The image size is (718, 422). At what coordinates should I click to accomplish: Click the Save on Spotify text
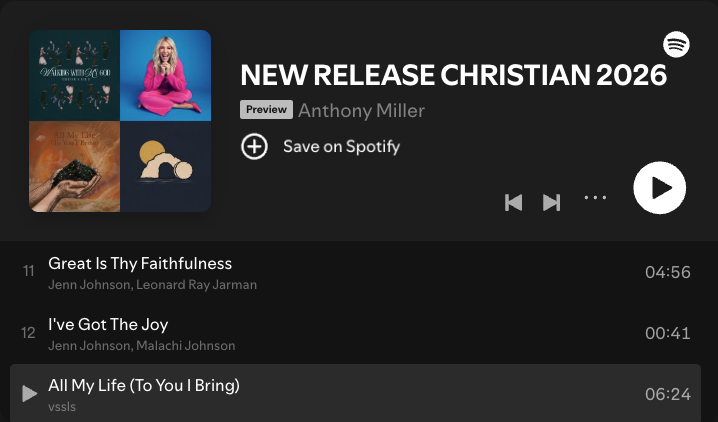pos(341,146)
